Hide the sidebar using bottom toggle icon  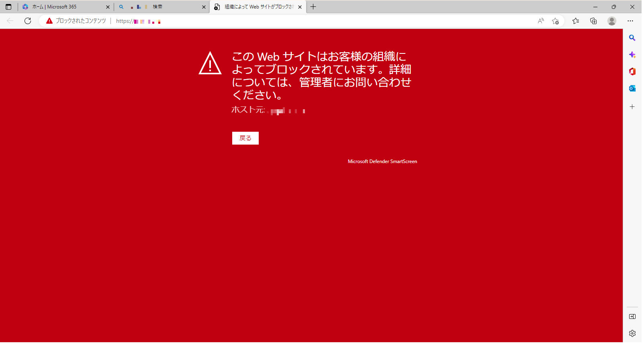pos(632,316)
